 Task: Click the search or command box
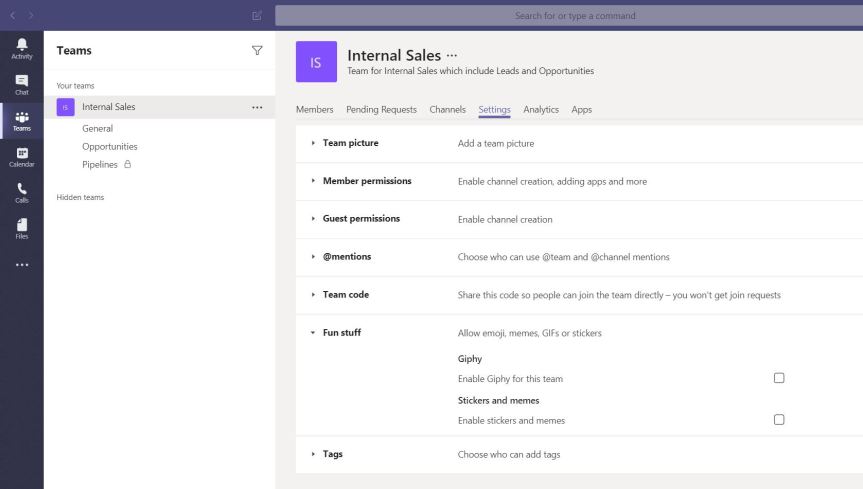pos(573,15)
